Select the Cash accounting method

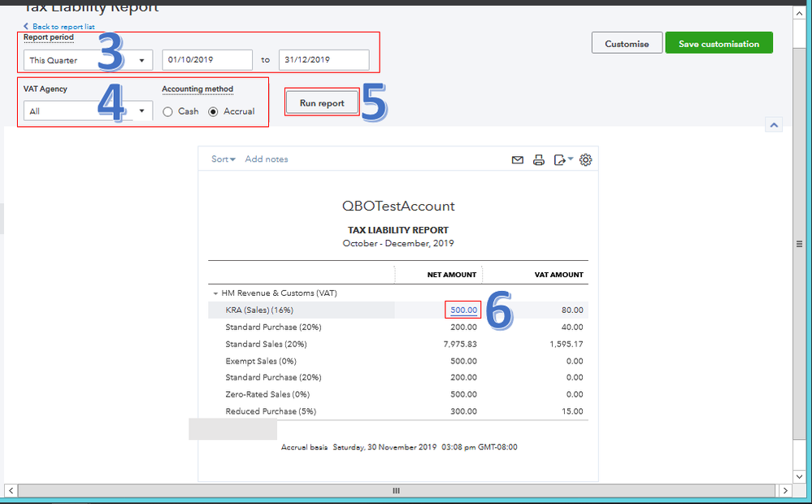point(167,111)
